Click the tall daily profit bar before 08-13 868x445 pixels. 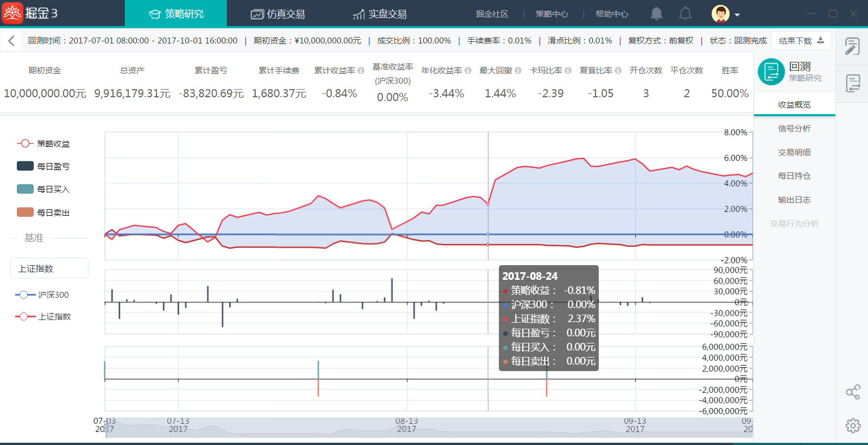pos(392,290)
